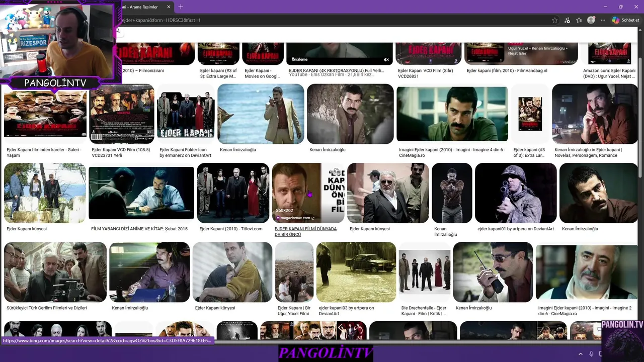The width and height of the screenshot is (644, 362).
Task: Open 'Imagini Ejder kapani (2010) - Imagine 2 din 6' caption
Action: point(585,311)
